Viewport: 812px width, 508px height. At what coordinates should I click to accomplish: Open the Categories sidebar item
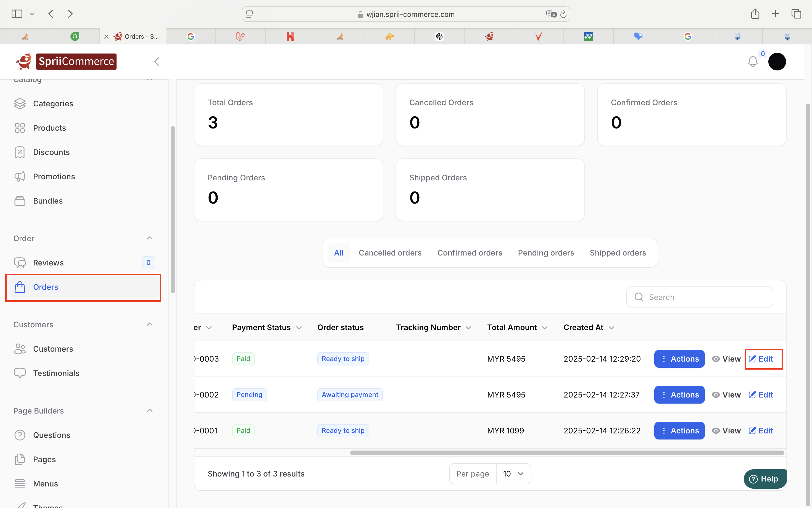pos(53,104)
